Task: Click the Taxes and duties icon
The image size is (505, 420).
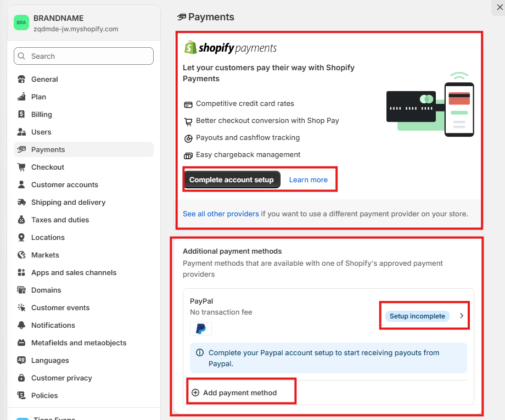Action: click(x=21, y=220)
